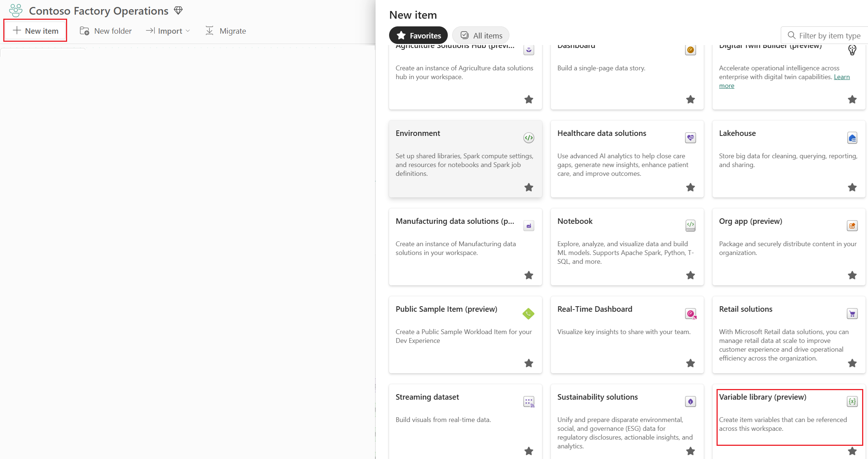Click the Streaming dataset icon
Viewport: 868px width, 459px height.
click(528, 401)
